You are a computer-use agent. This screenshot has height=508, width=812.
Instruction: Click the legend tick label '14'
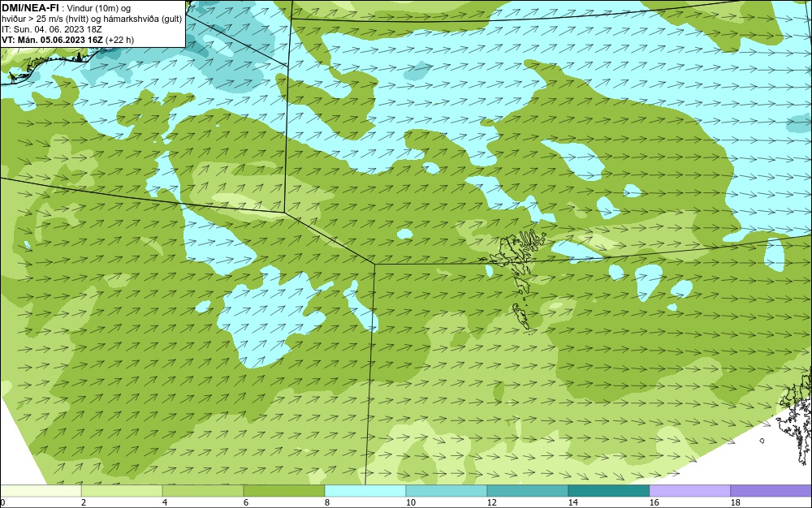572,502
